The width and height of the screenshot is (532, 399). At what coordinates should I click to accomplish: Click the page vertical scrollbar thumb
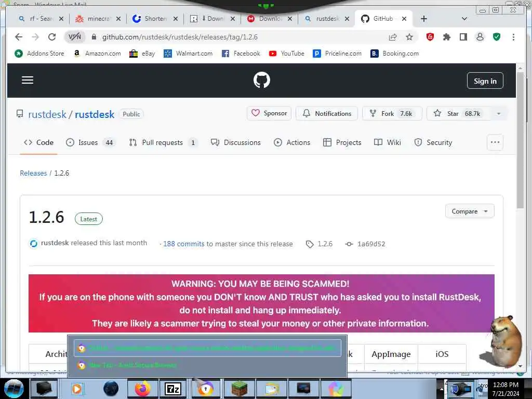point(520,141)
